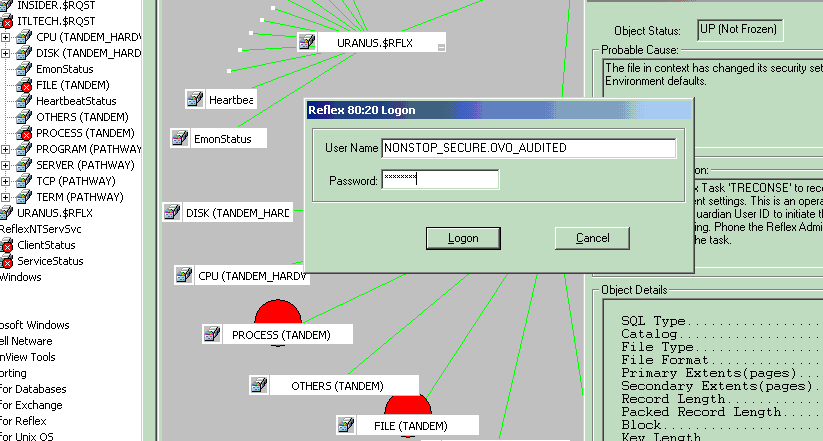Select FILE (TANDEM) in the tree

(72, 85)
